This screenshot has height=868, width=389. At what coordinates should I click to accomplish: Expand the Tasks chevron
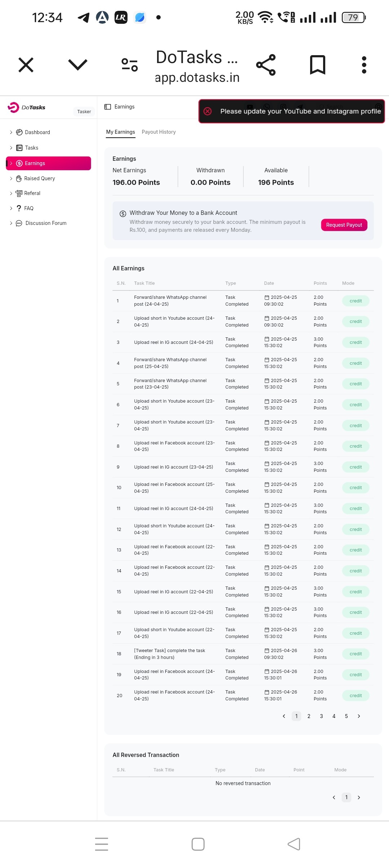tap(11, 148)
